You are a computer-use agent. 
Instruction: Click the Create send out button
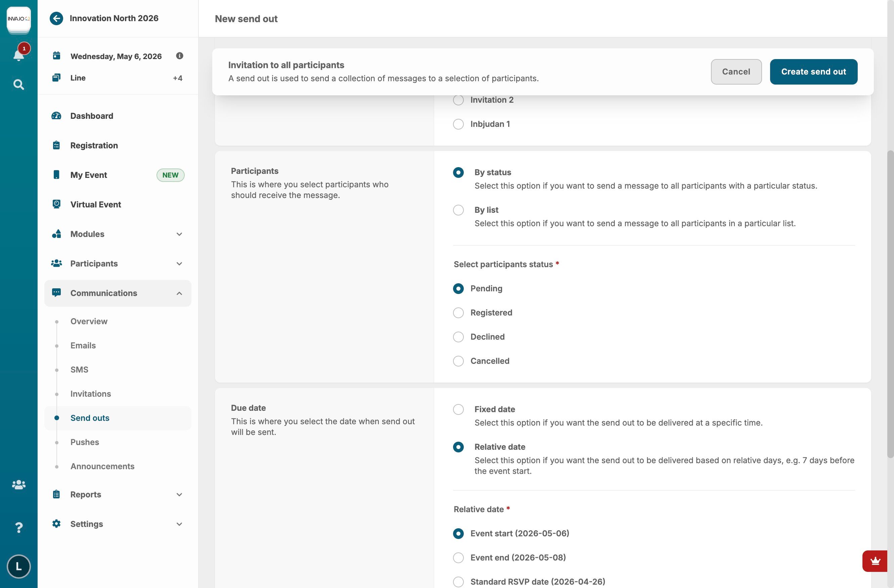[813, 72]
